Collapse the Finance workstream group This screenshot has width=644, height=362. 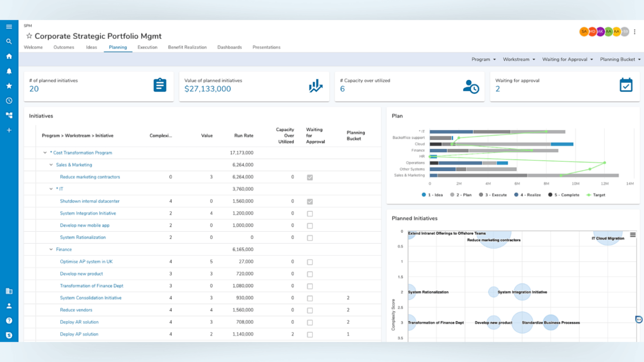(x=51, y=249)
